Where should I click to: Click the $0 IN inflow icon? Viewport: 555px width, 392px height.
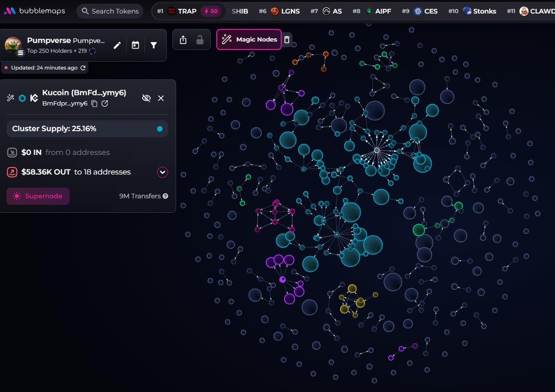coord(12,152)
